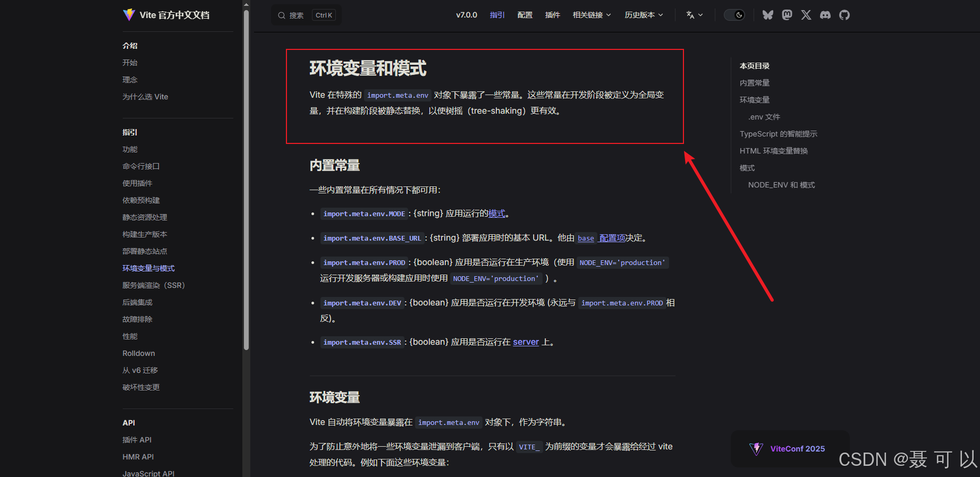Jump to 环境变量 in page outline
This screenshot has height=477, width=980.
(755, 100)
